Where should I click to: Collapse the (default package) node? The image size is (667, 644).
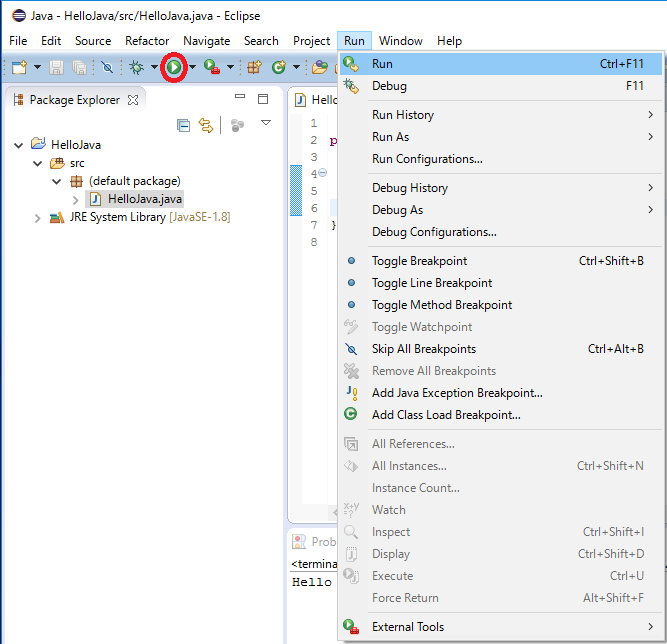[x=56, y=182]
